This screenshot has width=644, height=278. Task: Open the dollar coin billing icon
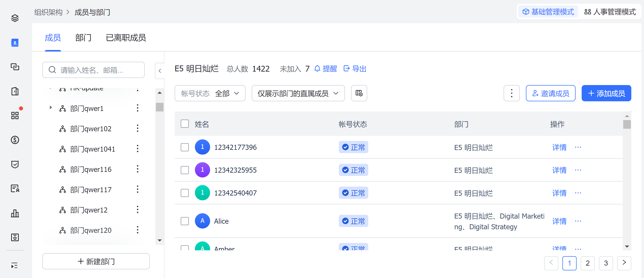click(x=15, y=140)
